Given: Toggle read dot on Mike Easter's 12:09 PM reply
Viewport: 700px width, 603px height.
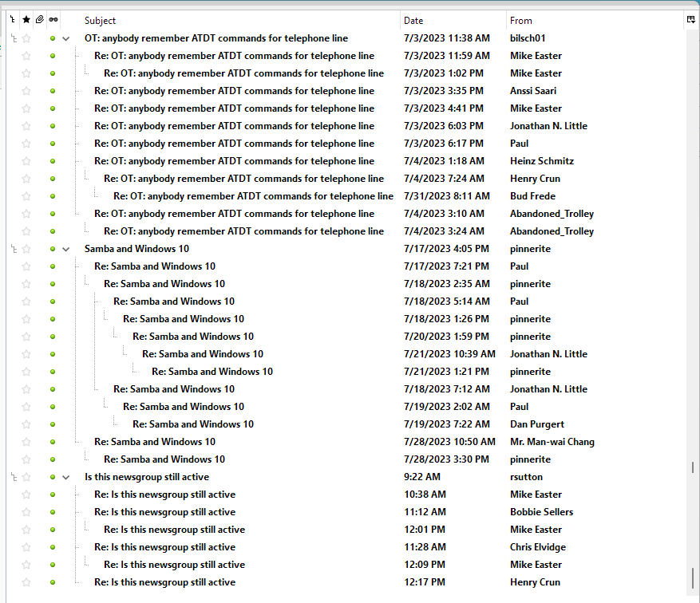Looking at the screenshot, I should tap(53, 565).
